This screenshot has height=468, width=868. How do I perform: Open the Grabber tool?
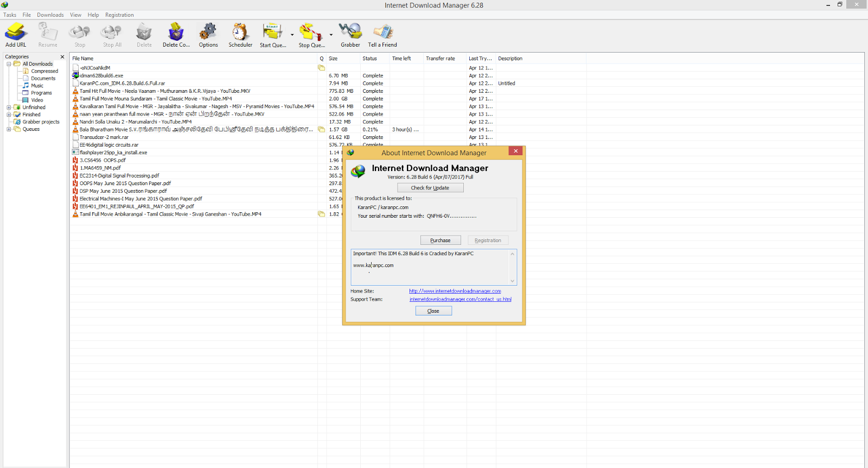pos(350,35)
